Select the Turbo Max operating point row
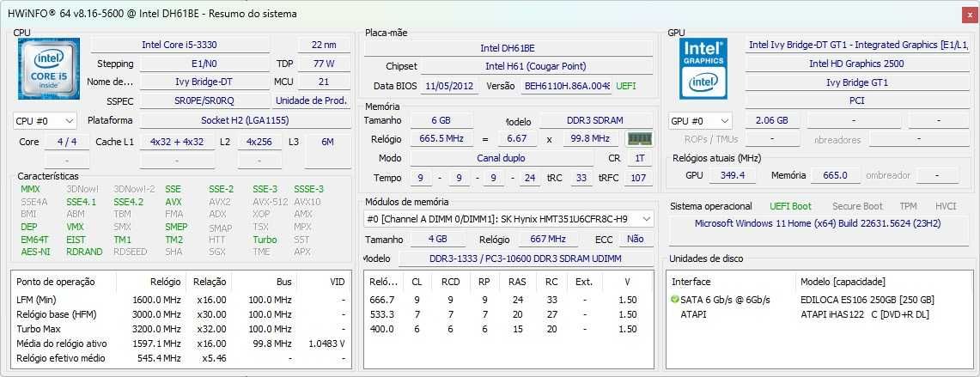Screen dimensions: 980x377 click(x=181, y=329)
